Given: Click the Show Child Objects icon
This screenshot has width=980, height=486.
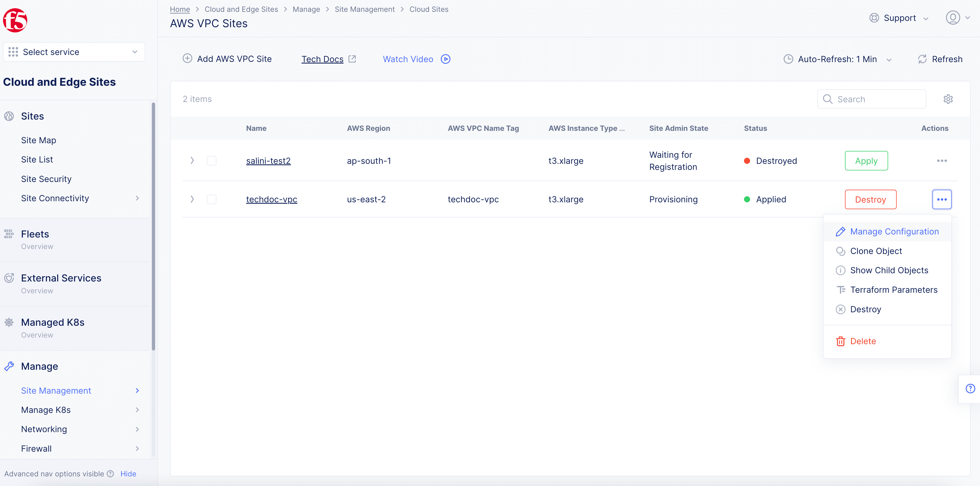Looking at the screenshot, I should (841, 270).
